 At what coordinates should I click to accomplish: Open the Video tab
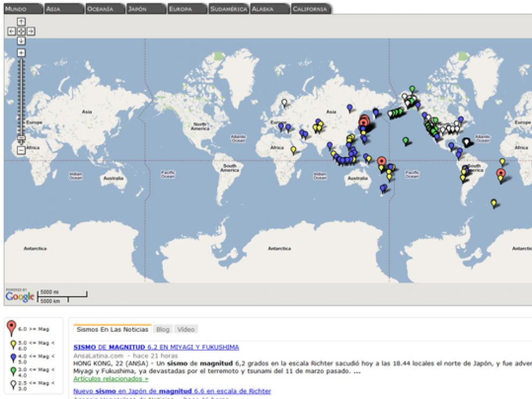tap(186, 330)
